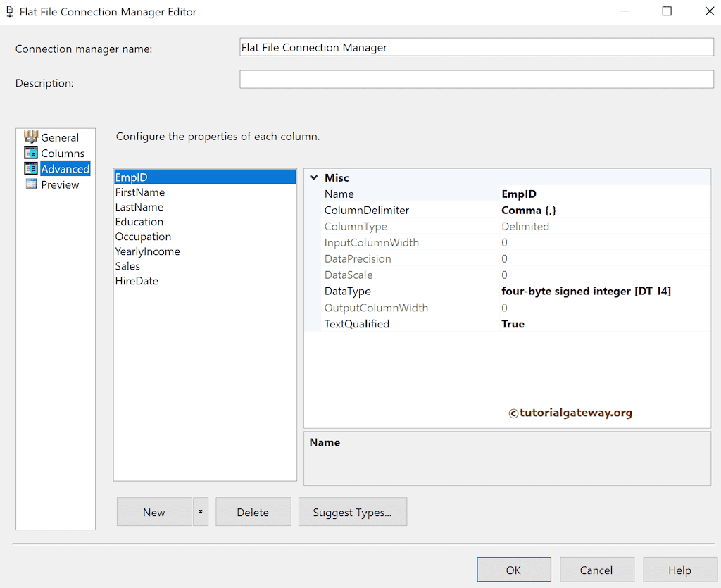The height and width of the screenshot is (588, 721).
Task: Delete the selected EmpID column
Action: pos(253,512)
